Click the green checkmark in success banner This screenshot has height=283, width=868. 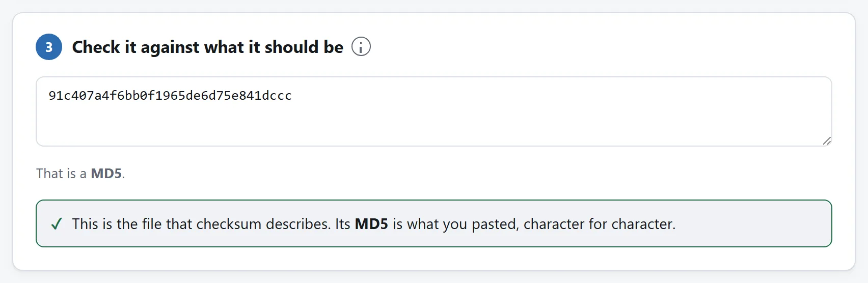point(57,224)
